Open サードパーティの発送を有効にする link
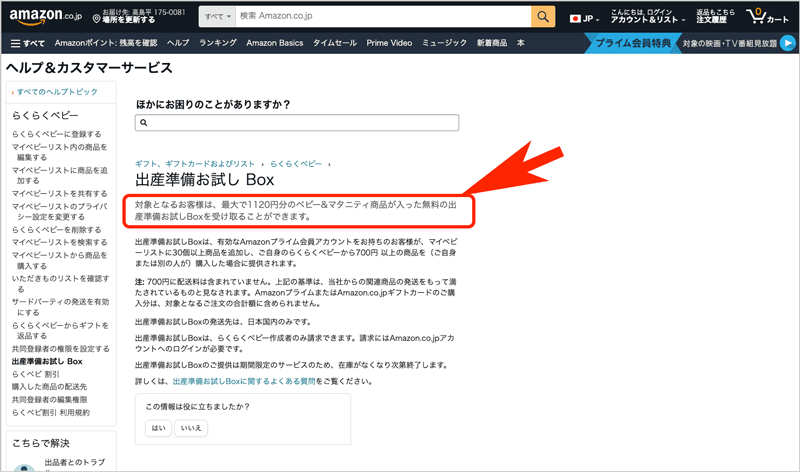800x472 pixels. point(61,307)
